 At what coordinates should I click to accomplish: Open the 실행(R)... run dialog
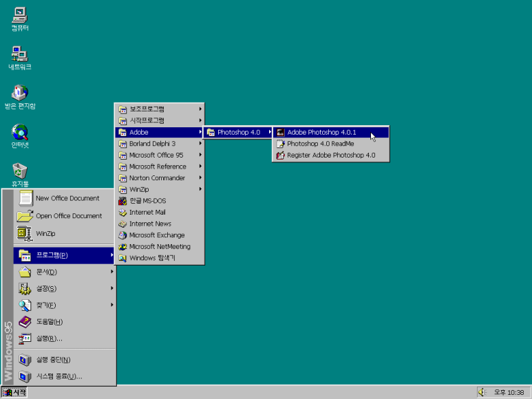tap(65, 338)
